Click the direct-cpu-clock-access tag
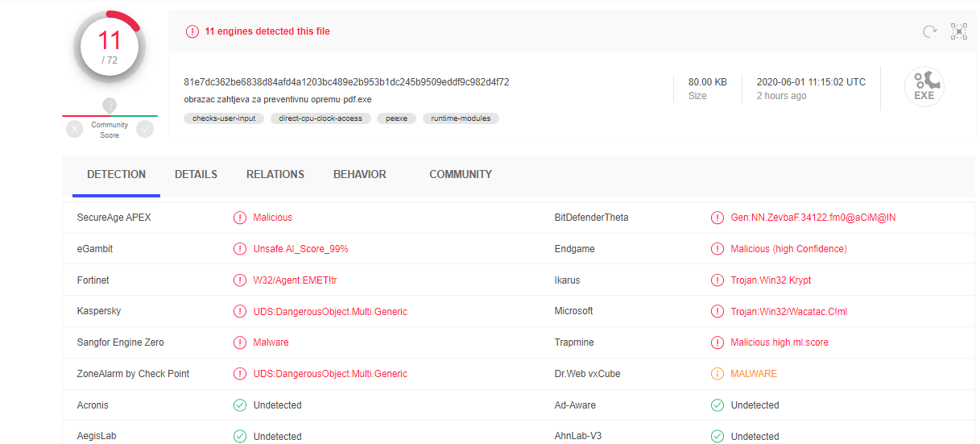This screenshot has height=444, width=980. [x=320, y=118]
